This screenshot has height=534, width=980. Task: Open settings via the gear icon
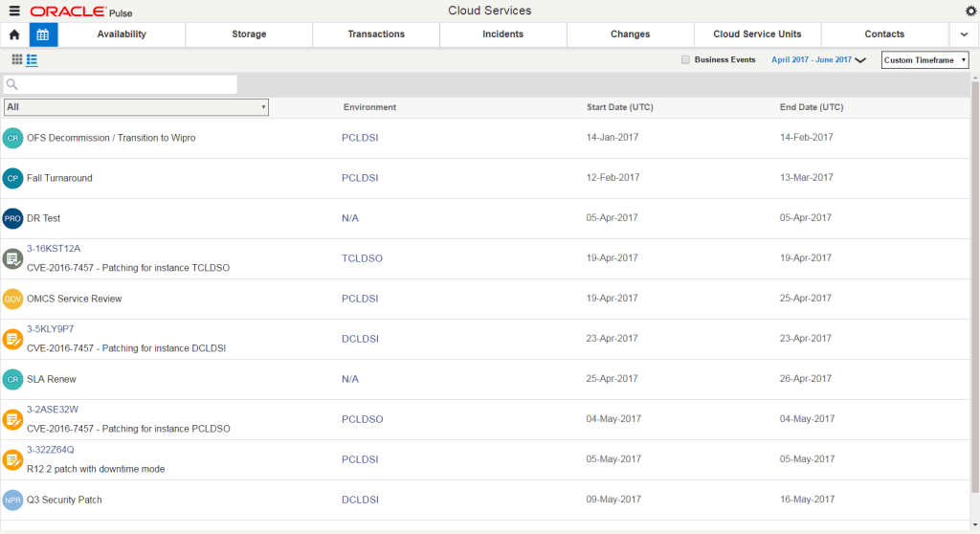[970, 11]
